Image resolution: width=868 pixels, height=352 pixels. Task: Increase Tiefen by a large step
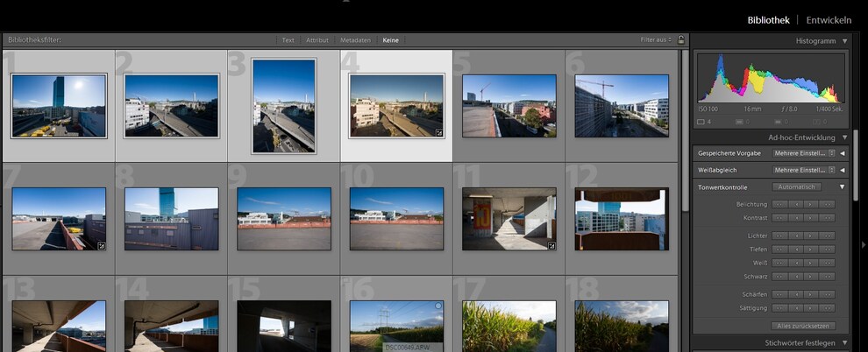click(x=827, y=250)
